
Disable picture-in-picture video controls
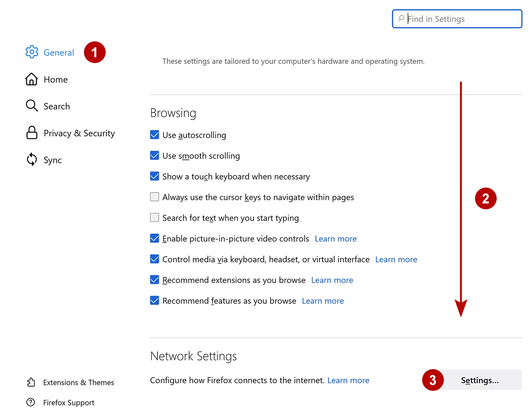[x=154, y=238]
